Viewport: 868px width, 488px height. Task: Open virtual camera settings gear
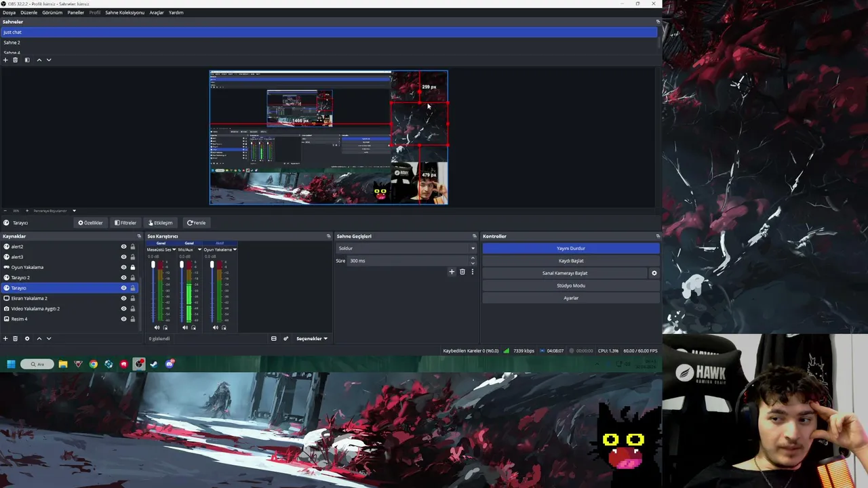click(x=654, y=273)
